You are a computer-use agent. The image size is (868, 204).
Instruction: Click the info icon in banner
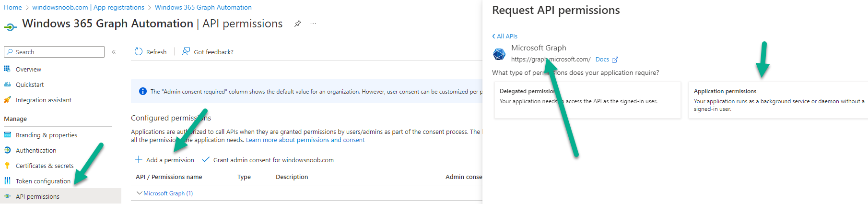(x=142, y=91)
